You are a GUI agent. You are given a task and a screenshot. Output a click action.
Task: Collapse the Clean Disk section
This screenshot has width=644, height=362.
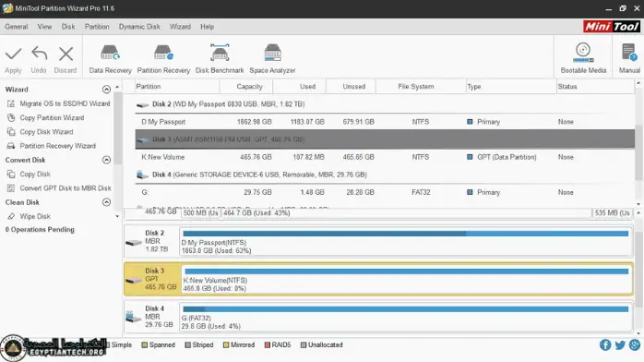tap(106, 202)
